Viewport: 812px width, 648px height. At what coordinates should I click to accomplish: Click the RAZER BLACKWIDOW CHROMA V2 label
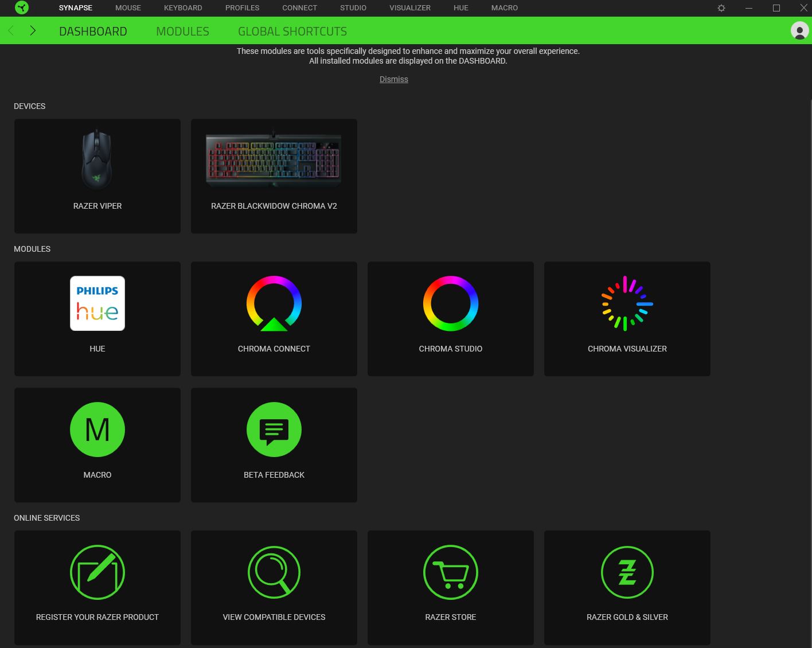(274, 206)
